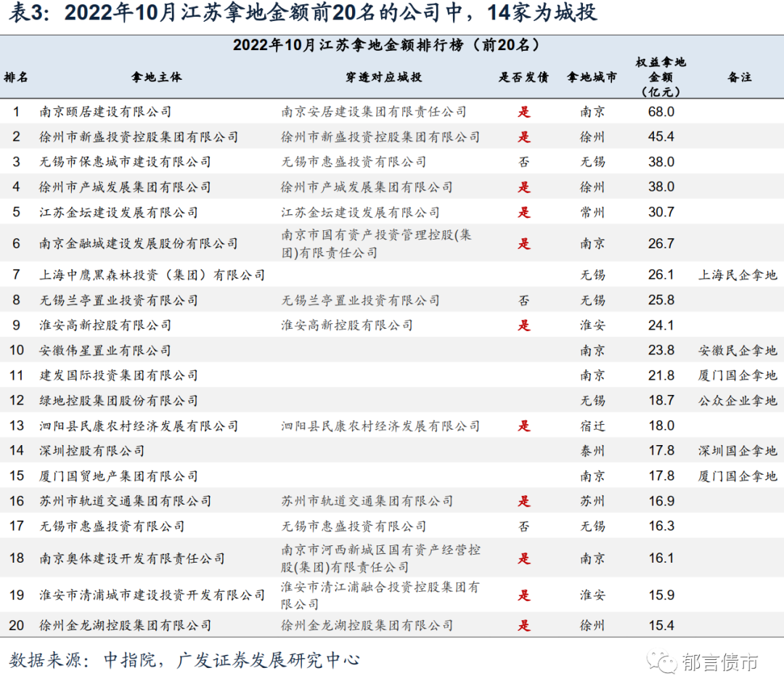
Task: Click the cell '苏州市轨道交通集团有限公司' under 拿地主体
Action: (x=126, y=501)
